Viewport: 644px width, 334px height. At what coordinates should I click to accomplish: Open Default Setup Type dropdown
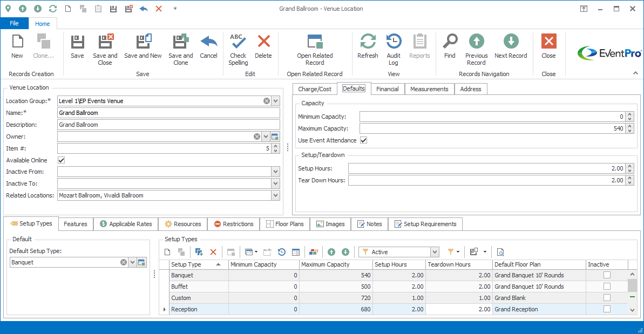coord(132,262)
